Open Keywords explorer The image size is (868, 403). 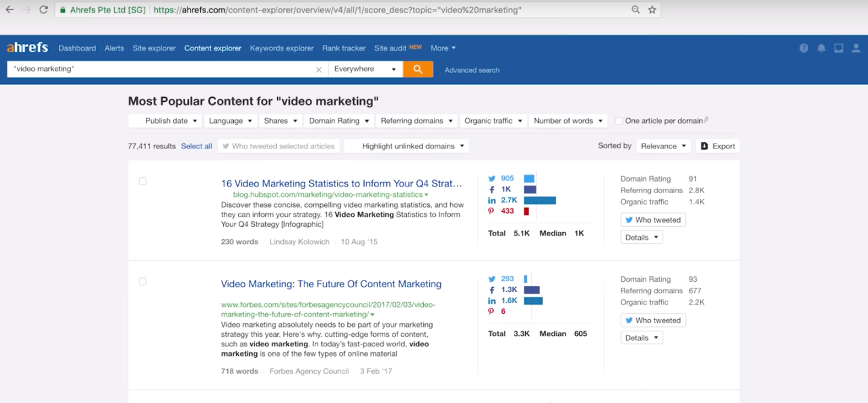tap(281, 48)
